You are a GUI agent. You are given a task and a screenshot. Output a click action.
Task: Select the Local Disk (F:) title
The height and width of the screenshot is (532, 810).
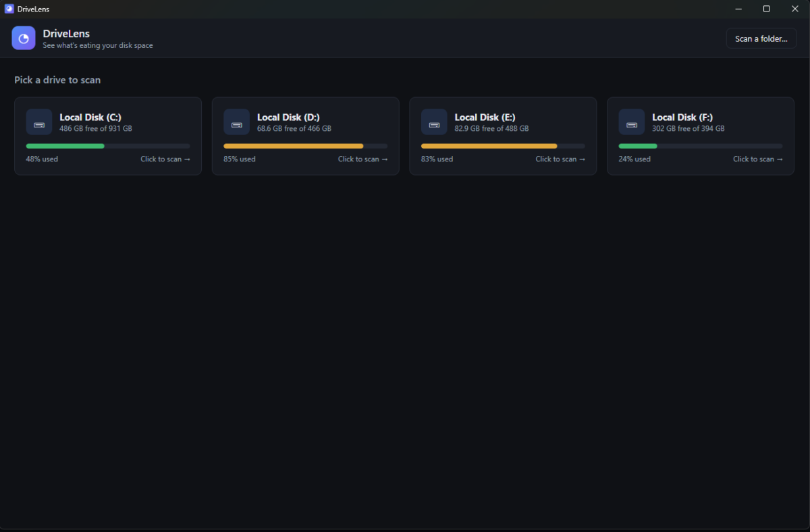click(x=682, y=117)
